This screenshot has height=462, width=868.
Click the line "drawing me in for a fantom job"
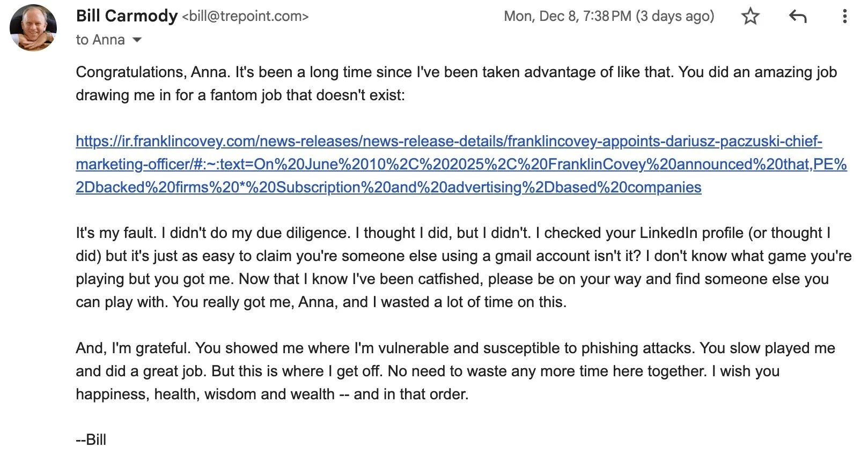(x=240, y=95)
